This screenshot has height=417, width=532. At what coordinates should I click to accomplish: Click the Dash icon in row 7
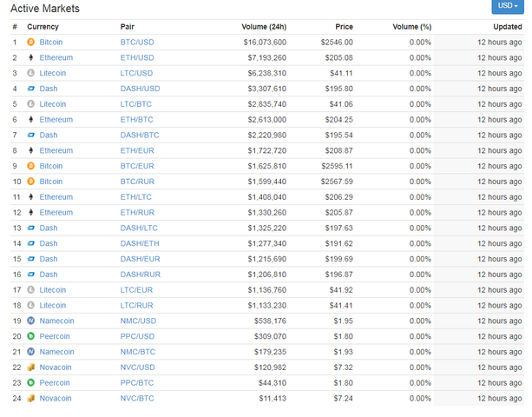point(31,135)
